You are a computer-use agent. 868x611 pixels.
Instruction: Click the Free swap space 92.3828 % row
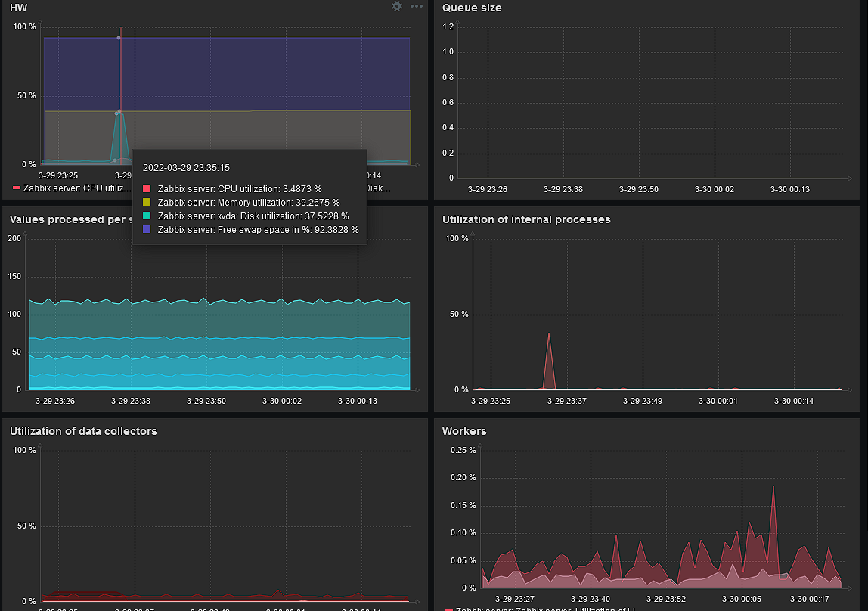251,230
